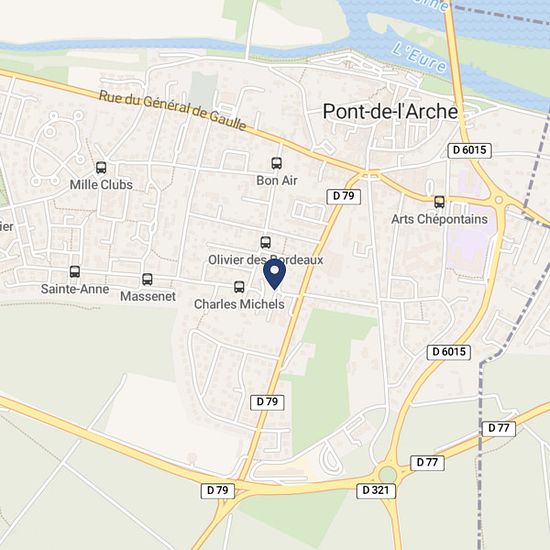550x550 pixels.
Task: Select the Charles Michels bus stop icon
Action: coord(239,287)
